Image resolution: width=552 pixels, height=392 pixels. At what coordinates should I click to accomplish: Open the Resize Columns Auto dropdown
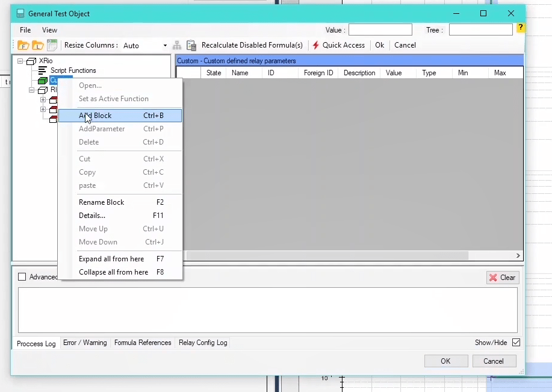[x=165, y=46]
